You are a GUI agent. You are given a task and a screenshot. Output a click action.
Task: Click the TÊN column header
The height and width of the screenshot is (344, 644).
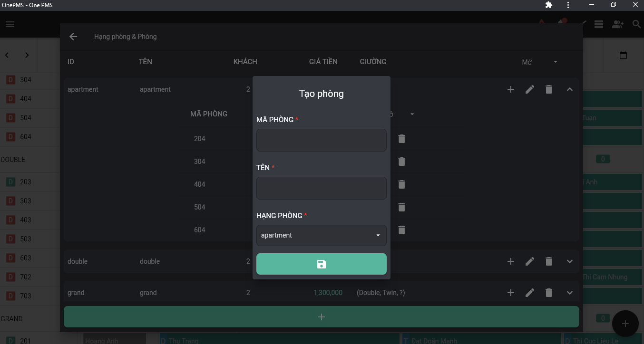pyautogui.click(x=146, y=62)
